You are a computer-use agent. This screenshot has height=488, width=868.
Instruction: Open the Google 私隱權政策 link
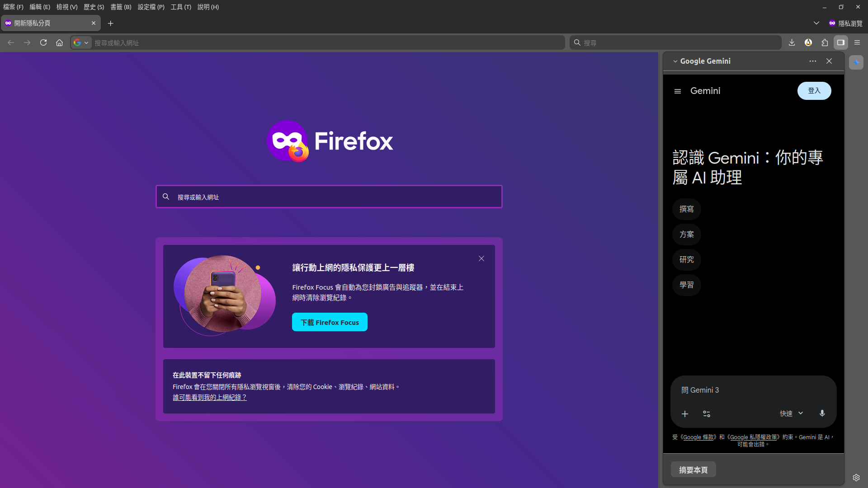click(753, 437)
